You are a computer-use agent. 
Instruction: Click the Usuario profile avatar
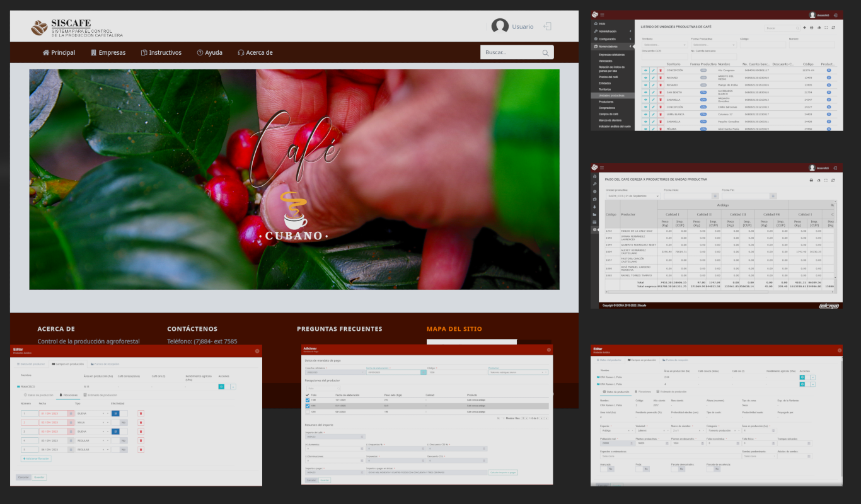(x=500, y=26)
